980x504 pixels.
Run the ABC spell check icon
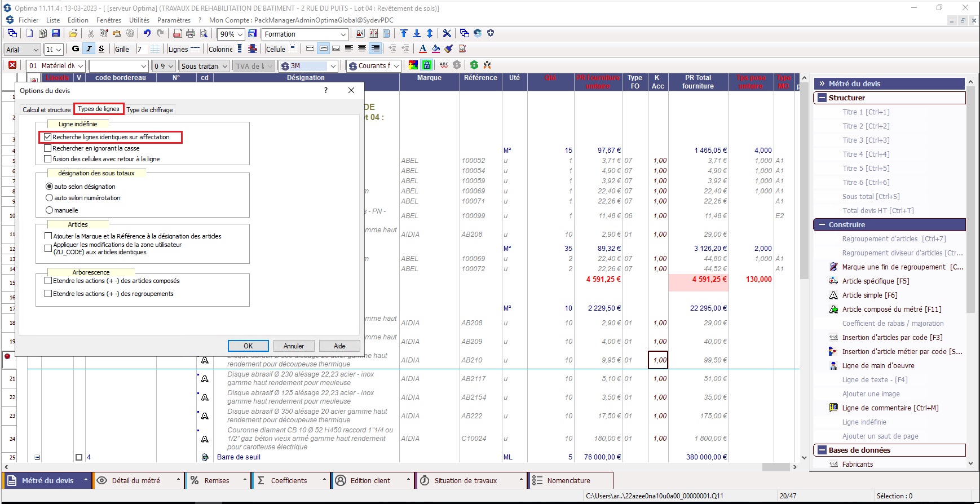(x=444, y=65)
